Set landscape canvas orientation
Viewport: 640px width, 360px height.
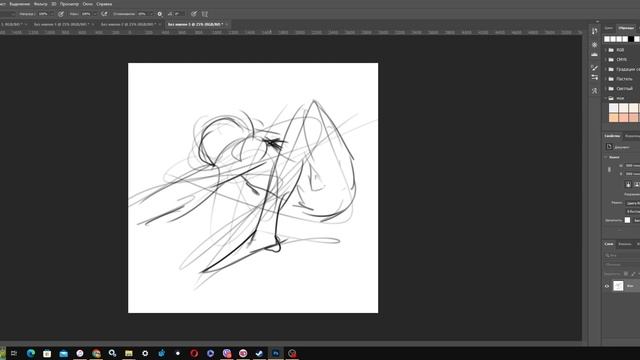pyautogui.click(x=636, y=184)
